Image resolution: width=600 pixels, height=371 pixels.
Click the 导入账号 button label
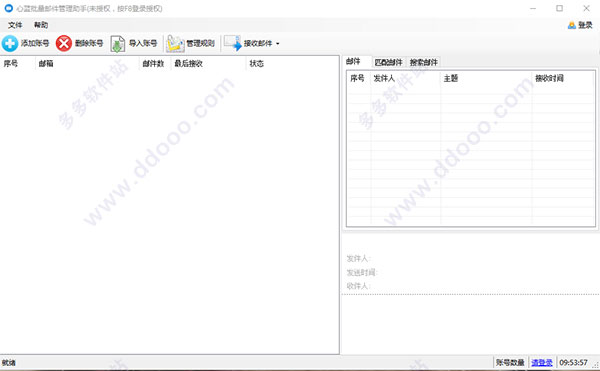point(143,43)
